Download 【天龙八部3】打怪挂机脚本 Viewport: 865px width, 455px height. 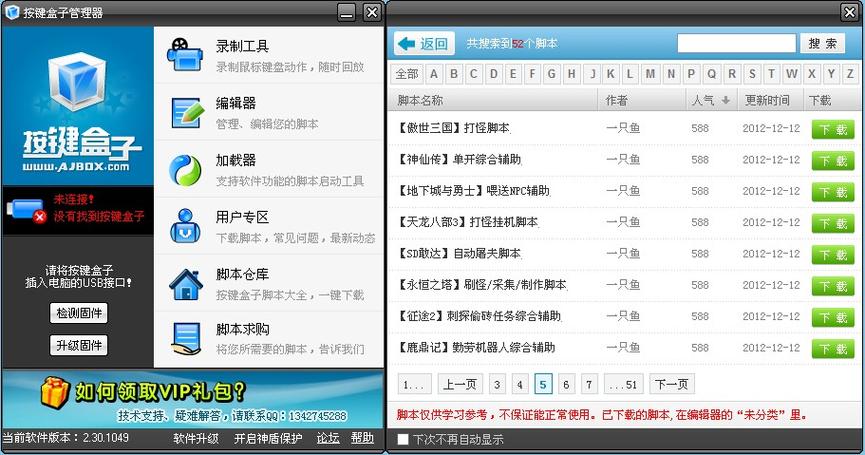832,224
